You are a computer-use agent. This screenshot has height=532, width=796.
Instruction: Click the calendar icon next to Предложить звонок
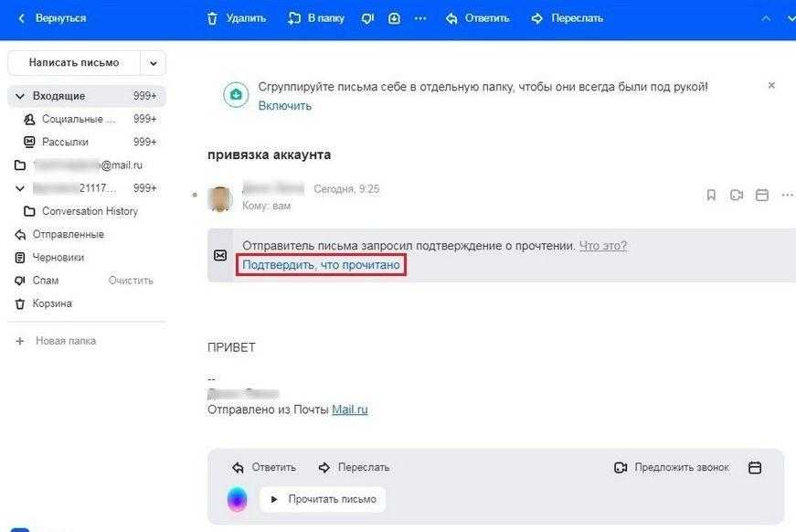coord(755,467)
